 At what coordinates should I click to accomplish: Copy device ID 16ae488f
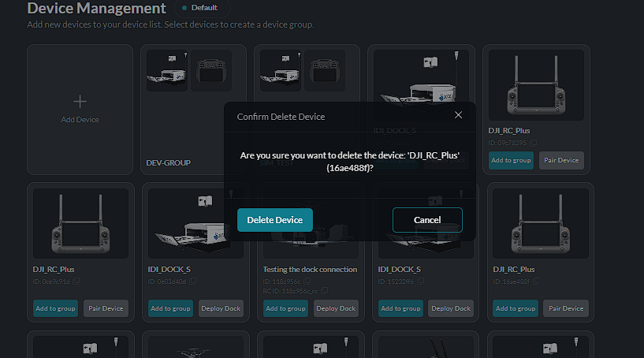pos(536,282)
